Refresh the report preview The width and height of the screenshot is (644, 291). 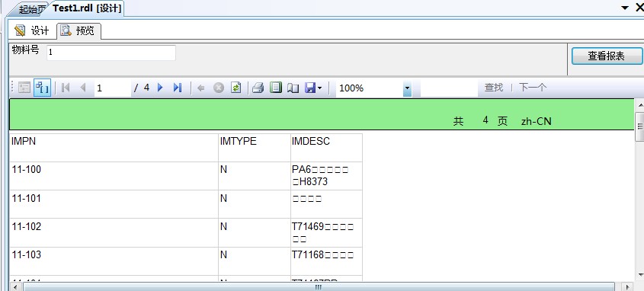pos(235,88)
